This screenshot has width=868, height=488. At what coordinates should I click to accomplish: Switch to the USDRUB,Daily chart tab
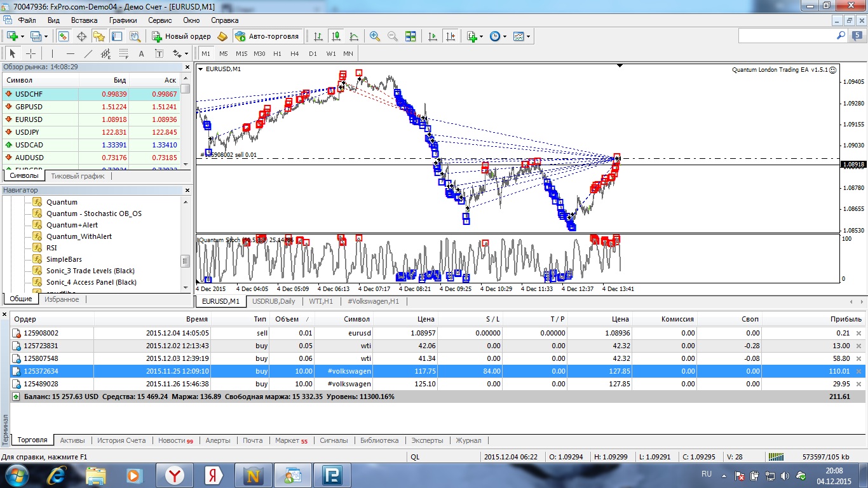(x=274, y=301)
